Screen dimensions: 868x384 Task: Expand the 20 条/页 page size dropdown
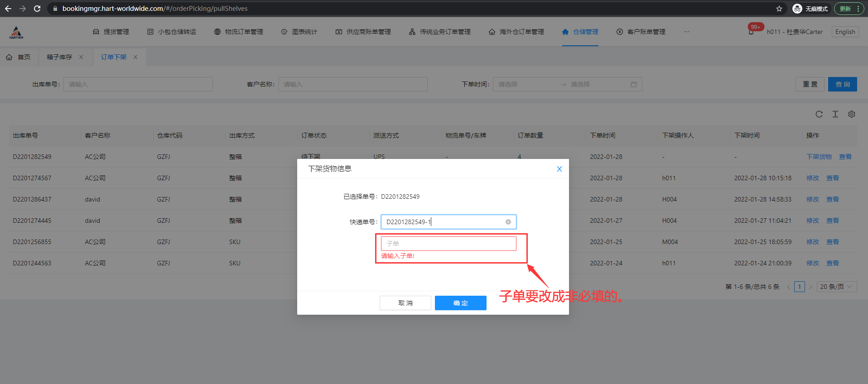coord(836,287)
